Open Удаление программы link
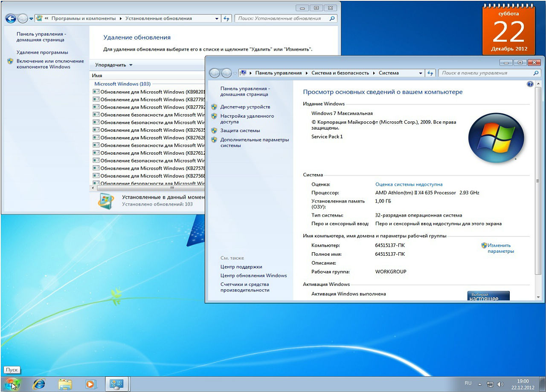 [x=42, y=52]
